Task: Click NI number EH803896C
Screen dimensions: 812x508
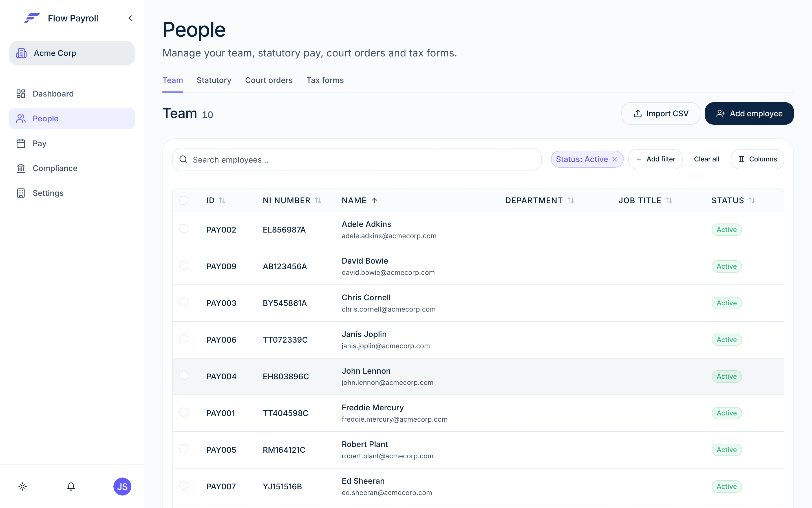Action: click(x=286, y=376)
